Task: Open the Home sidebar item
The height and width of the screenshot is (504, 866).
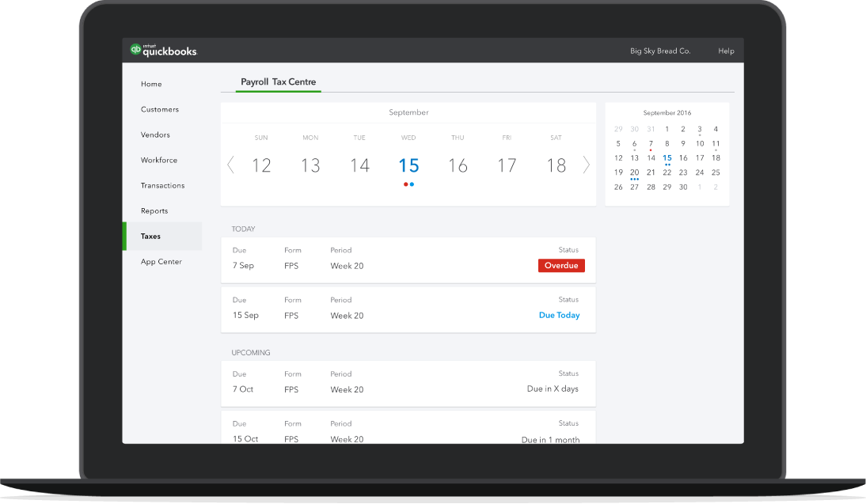Action: 151,84
